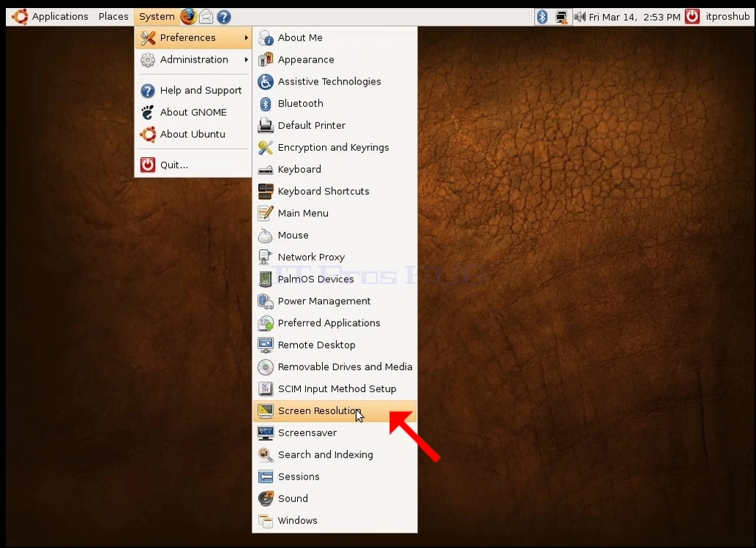Open Keyboard Shortcuts preferences
Viewport: 756px width, 548px height.
pyautogui.click(x=335, y=191)
